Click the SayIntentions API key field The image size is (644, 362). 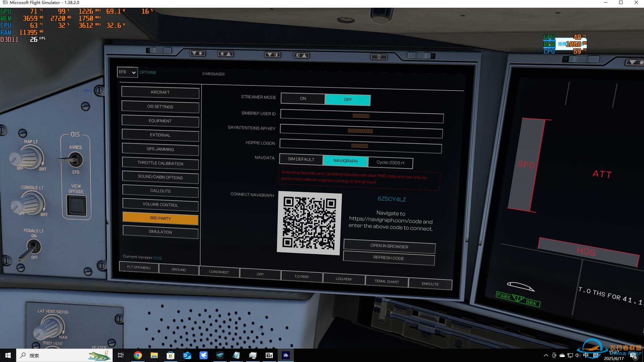click(x=361, y=131)
